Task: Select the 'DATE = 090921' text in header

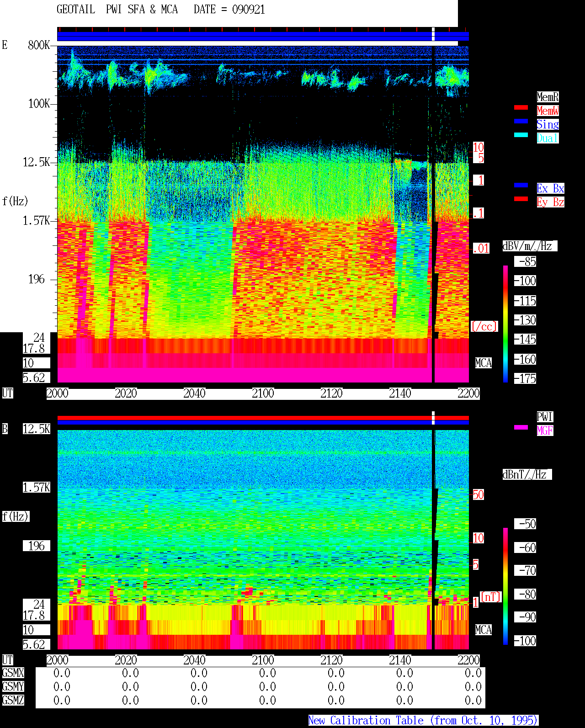Action: click(x=229, y=10)
